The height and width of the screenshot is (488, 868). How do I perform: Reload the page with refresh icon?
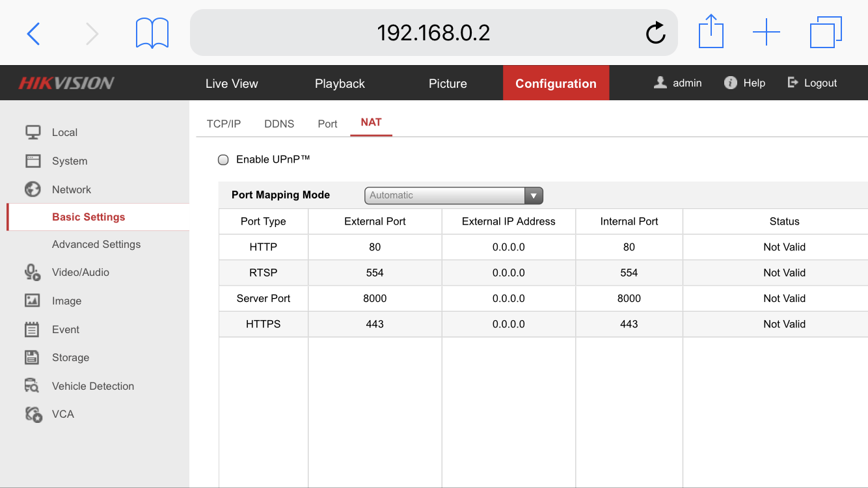coord(655,33)
